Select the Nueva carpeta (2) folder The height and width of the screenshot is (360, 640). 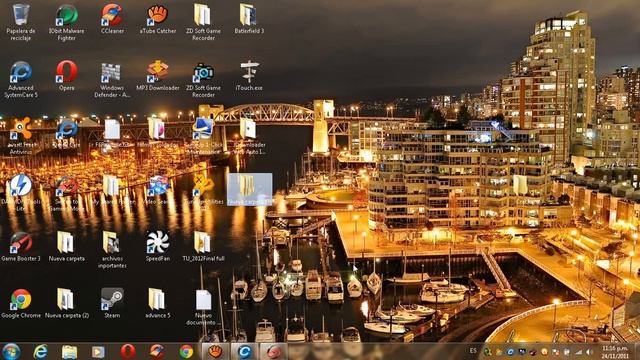tap(67, 303)
